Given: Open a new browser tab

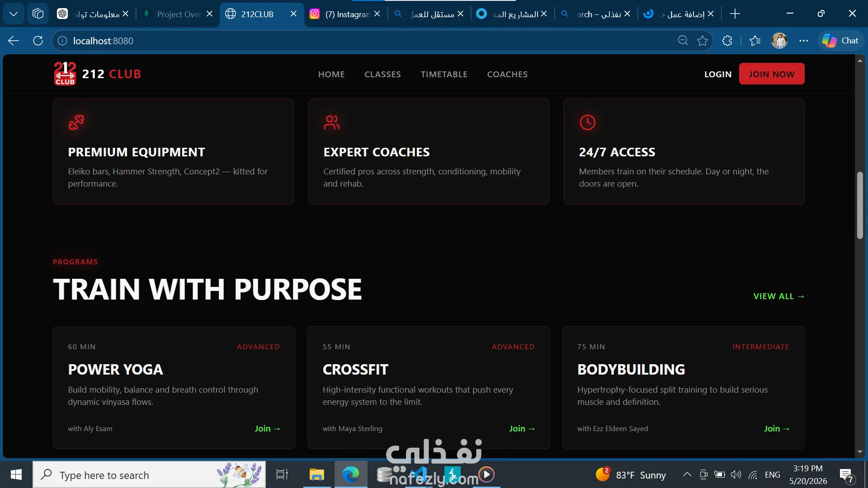Looking at the screenshot, I should (x=735, y=14).
